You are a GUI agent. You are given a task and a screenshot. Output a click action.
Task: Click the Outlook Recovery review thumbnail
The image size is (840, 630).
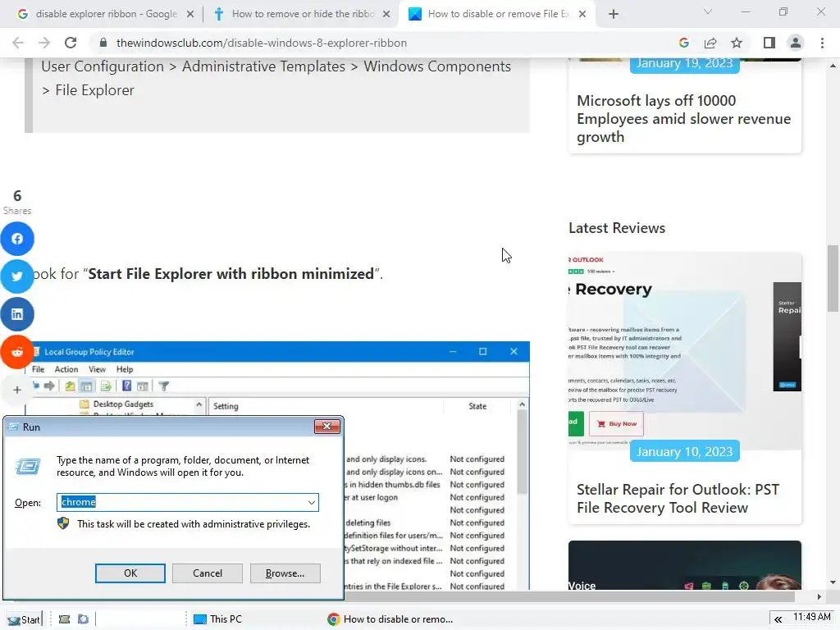coord(685,351)
